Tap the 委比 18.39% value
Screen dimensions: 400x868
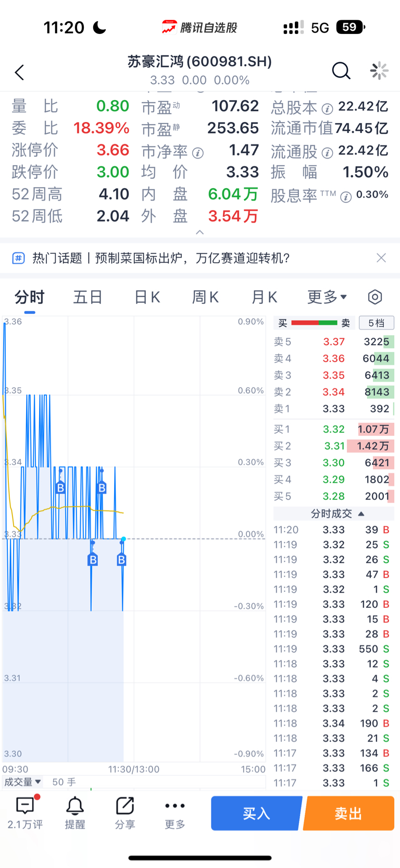click(102, 128)
